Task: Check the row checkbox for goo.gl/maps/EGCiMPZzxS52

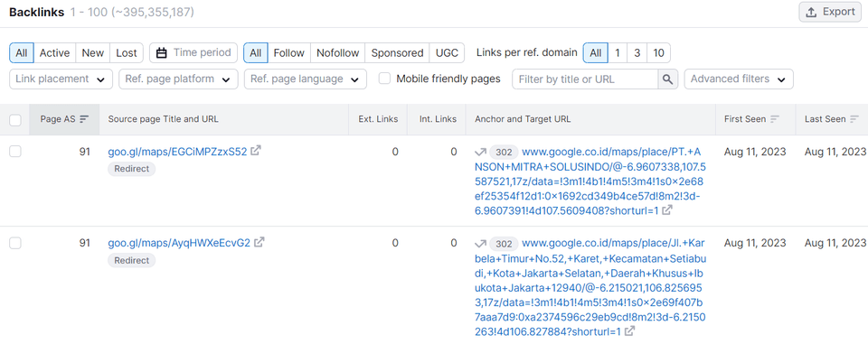Action: pos(15,152)
